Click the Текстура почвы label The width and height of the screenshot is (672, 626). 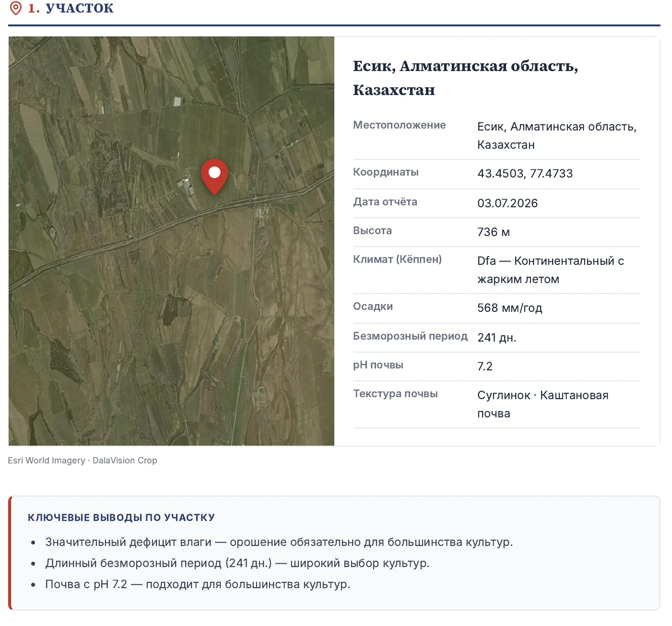395,394
